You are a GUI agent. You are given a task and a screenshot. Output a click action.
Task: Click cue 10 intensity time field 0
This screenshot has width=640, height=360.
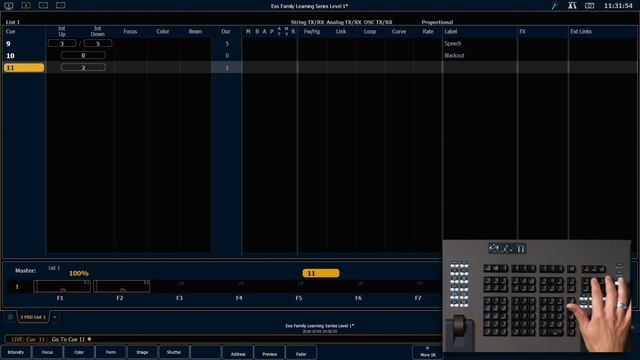[83, 55]
